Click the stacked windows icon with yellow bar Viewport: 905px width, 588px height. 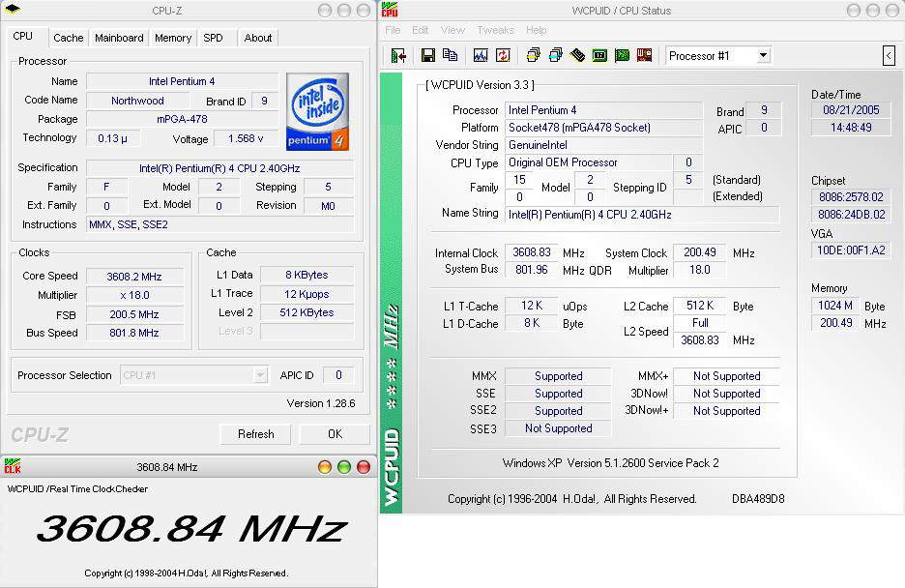pyautogui.click(x=534, y=55)
